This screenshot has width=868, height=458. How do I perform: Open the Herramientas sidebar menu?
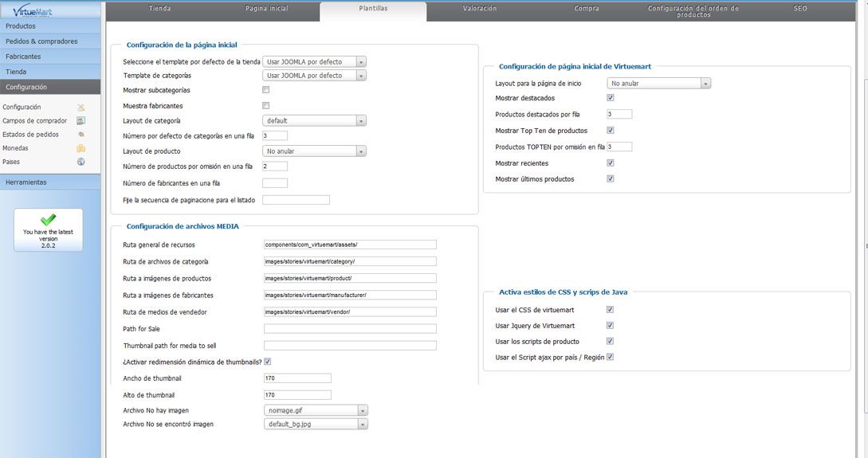pos(50,182)
